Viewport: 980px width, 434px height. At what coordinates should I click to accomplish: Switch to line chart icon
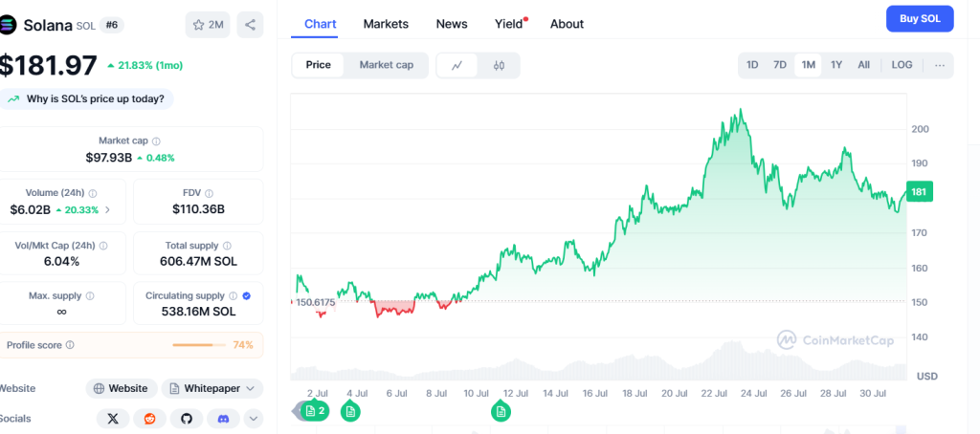[x=457, y=65]
